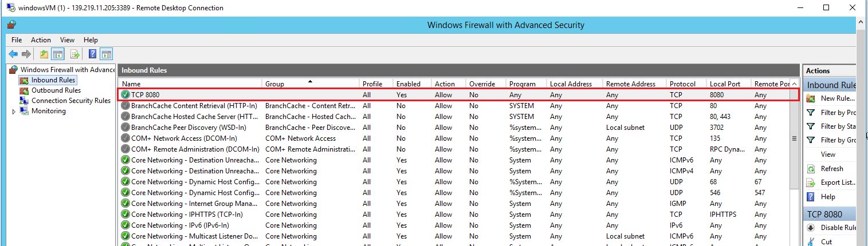Click the rules list vertical scrollbar thumb

794,138
